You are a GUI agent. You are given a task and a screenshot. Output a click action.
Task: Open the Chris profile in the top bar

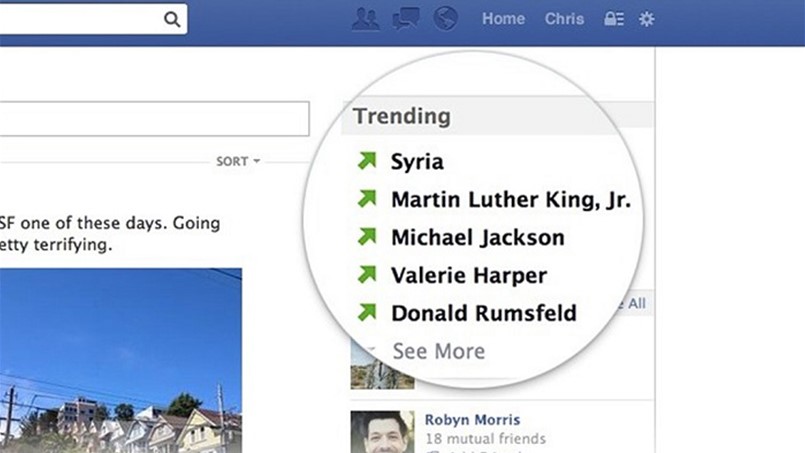[x=565, y=19]
